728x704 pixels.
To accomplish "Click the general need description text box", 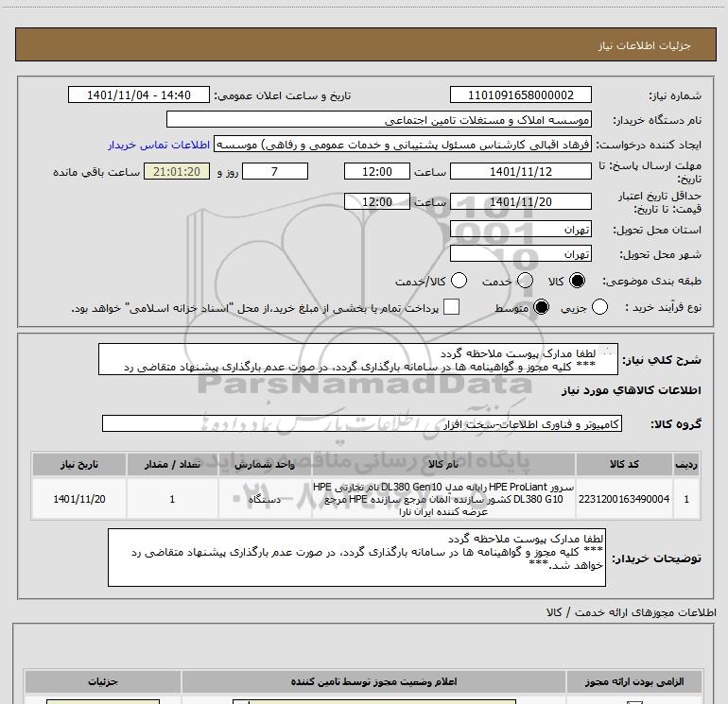I will pyautogui.click(x=358, y=359).
